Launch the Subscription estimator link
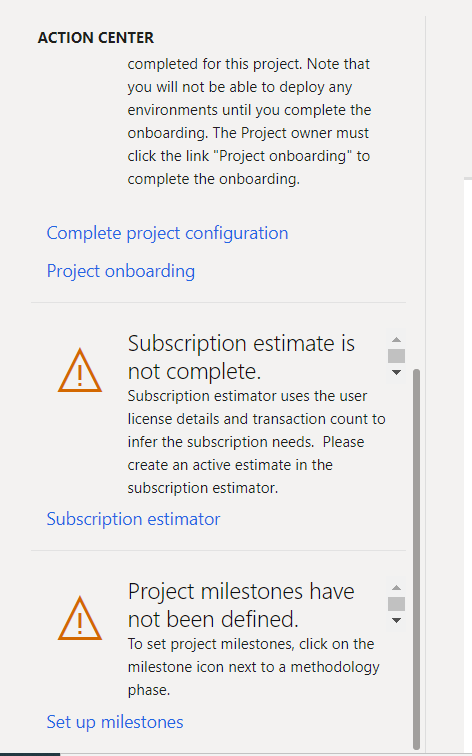This screenshot has height=756, width=472. [133, 519]
